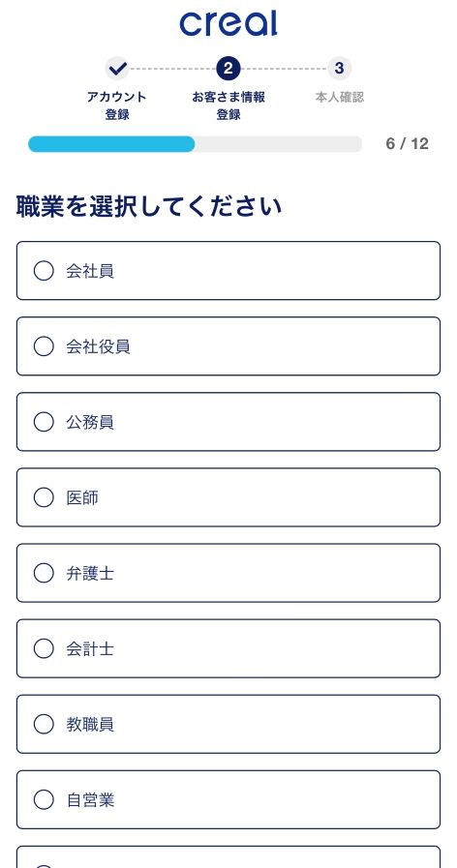457x868 pixels.
Task: Click the 自営業 option card label text
Action: click(x=90, y=800)
